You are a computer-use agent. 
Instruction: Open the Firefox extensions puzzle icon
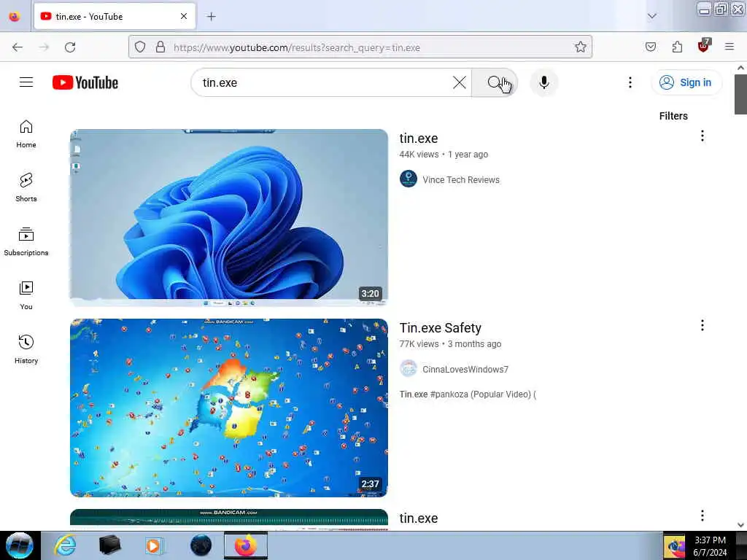(x=677, y=47)
